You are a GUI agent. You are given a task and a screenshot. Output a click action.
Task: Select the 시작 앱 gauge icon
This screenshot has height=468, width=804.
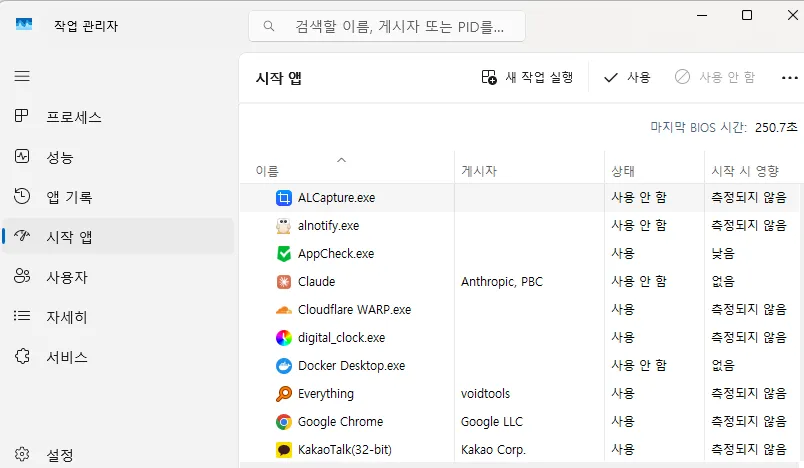[x=22, y=236]
